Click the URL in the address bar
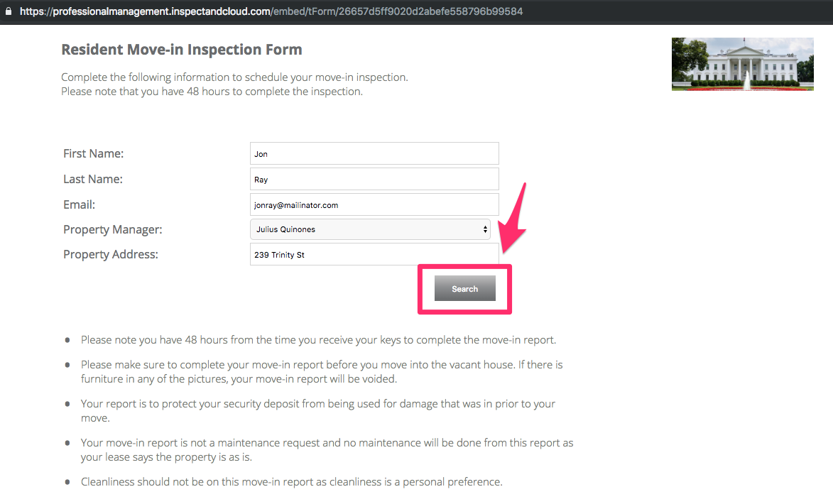This screenshot has height=504, width=833. click(x=271, y=11)
